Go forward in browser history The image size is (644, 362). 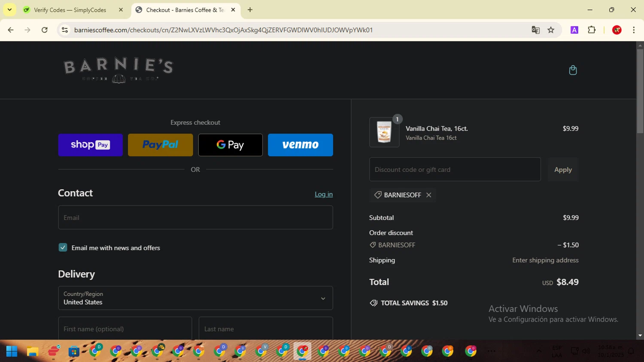(27, 30)
